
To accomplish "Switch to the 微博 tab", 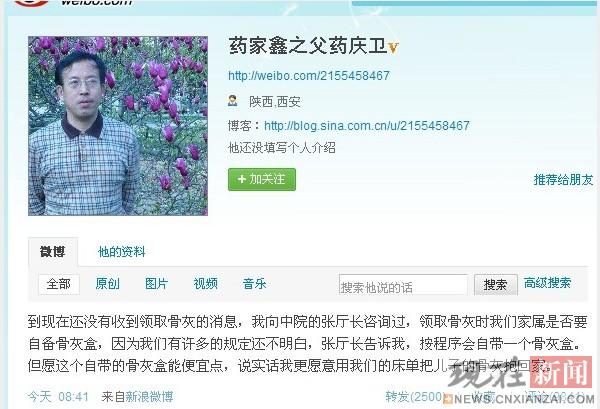I will coord(53,251).
